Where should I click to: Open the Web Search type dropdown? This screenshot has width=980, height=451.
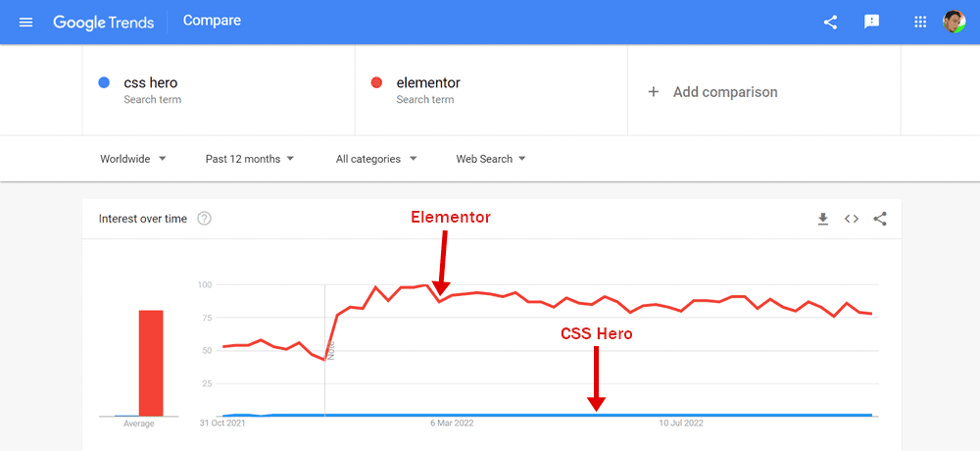pyautogui.click(x=491, y=159)
